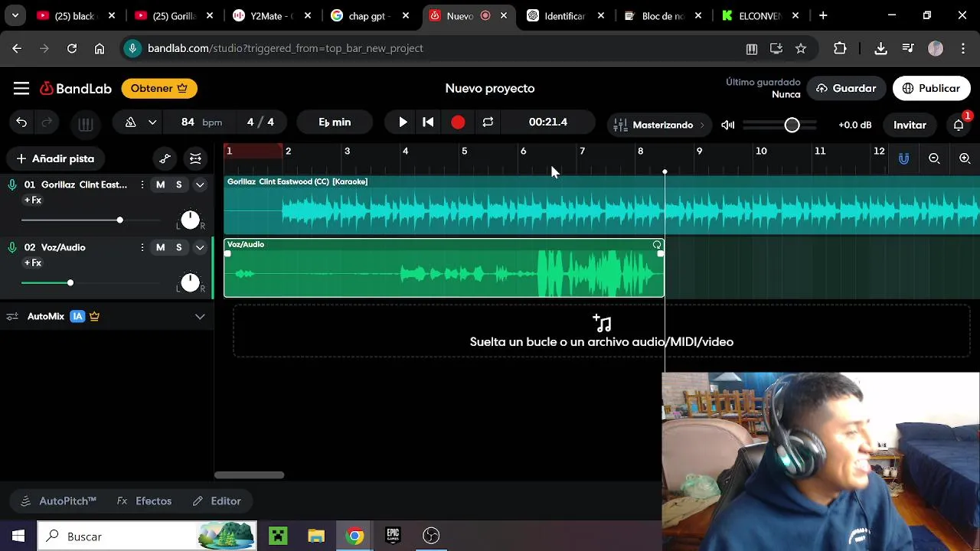The image size is (980, 551).
Task: Start recording with the red button
Action: [458, 122]
